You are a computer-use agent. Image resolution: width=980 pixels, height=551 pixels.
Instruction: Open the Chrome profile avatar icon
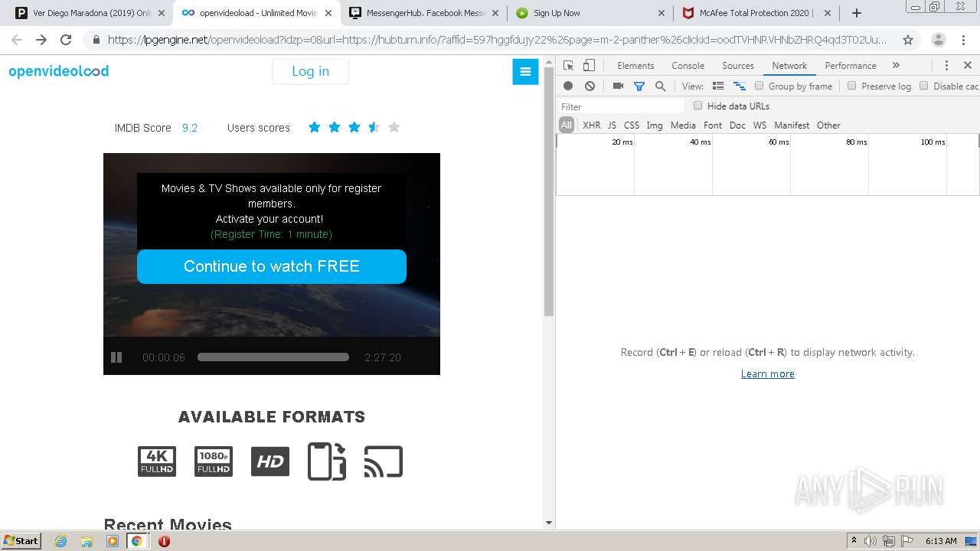pos(938,40)
